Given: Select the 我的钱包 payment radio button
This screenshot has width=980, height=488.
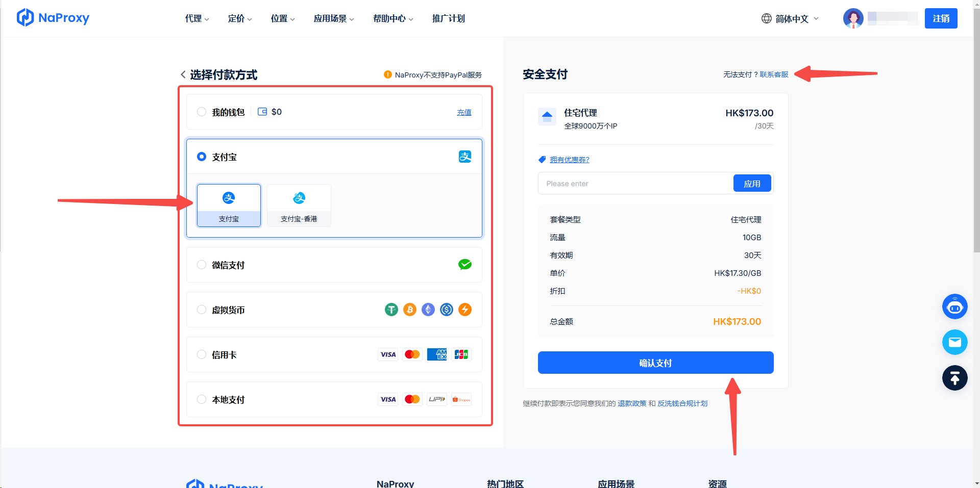Looking at the screenshot, I should pos(202,112).
